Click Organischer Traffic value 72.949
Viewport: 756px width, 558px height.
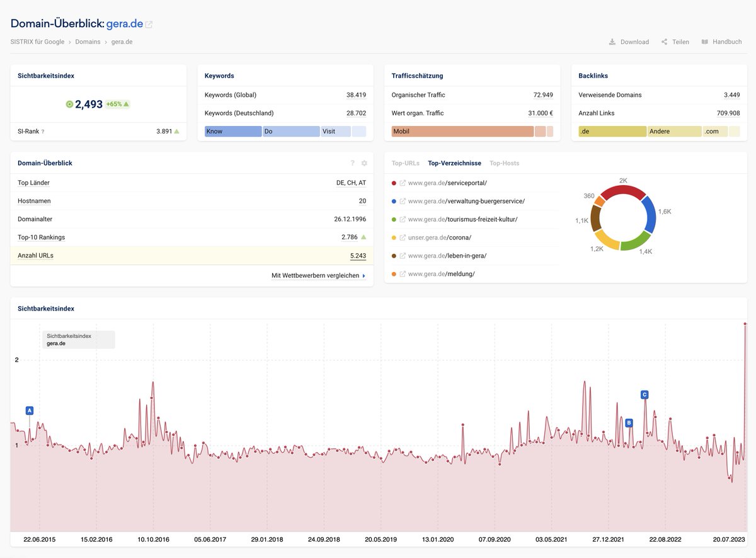pos(543,95)
